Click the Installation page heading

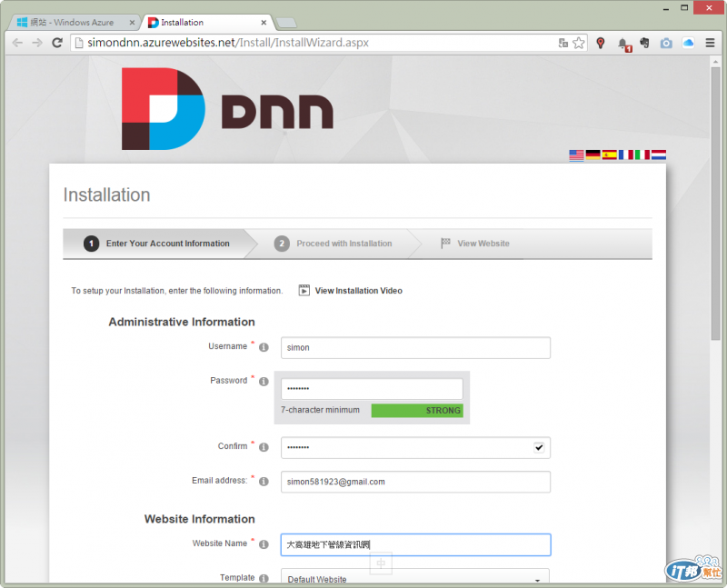pyautogui.click(x=106, y=195)
